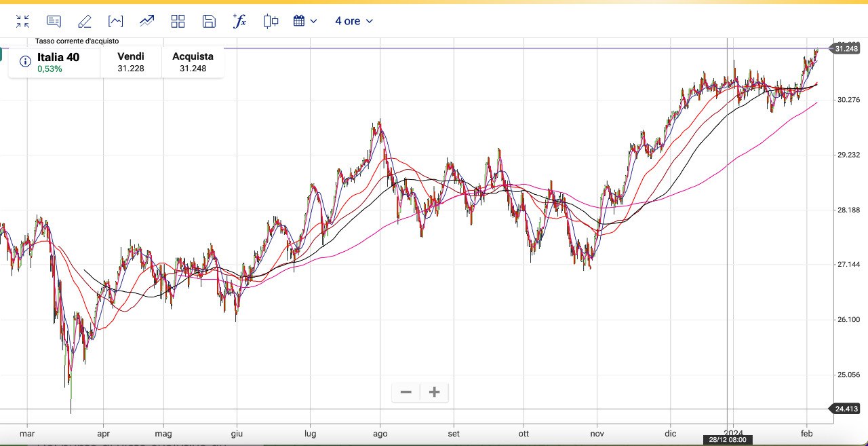Image resolution: width=868 pixels, height=446 pixels.
Task: Change chart type via candlestick icon
Action: click(271, 21)
